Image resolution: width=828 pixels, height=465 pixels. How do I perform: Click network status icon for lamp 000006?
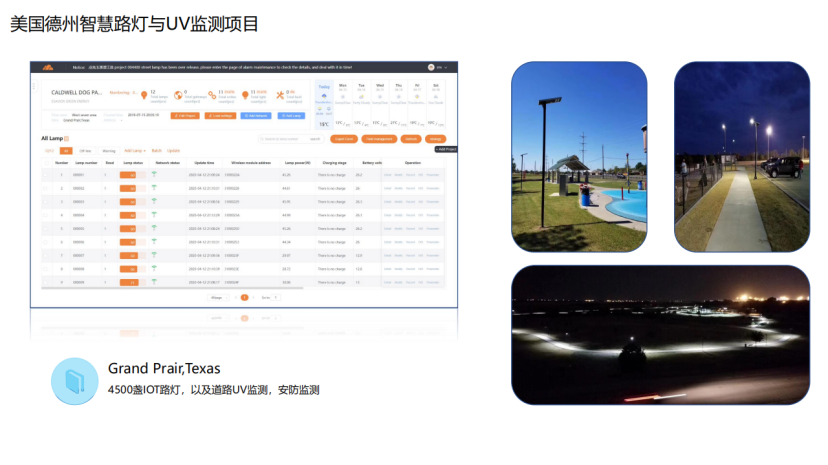pyautogui.click(x=154, y=242)
